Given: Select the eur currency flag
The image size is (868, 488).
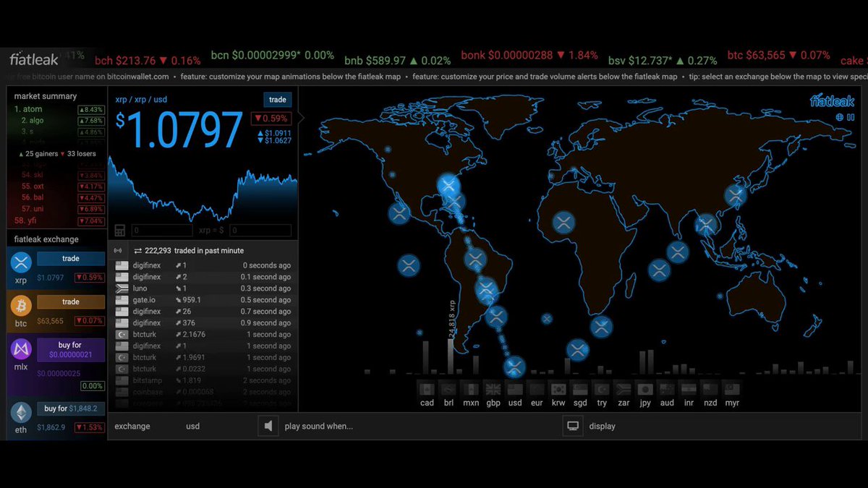Looking at the screenshot, I should coord(536,389).
